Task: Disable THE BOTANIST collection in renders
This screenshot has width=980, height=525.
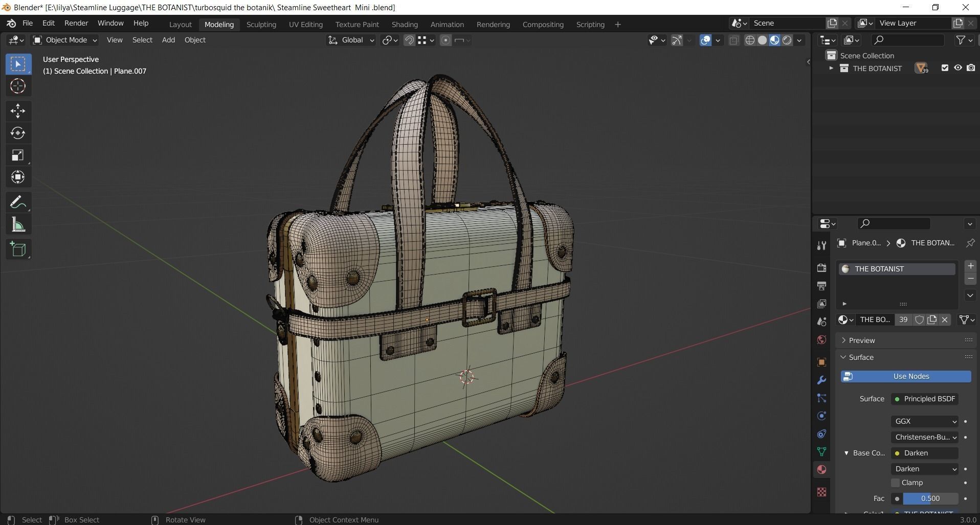Action: click(x=971, y=68)
